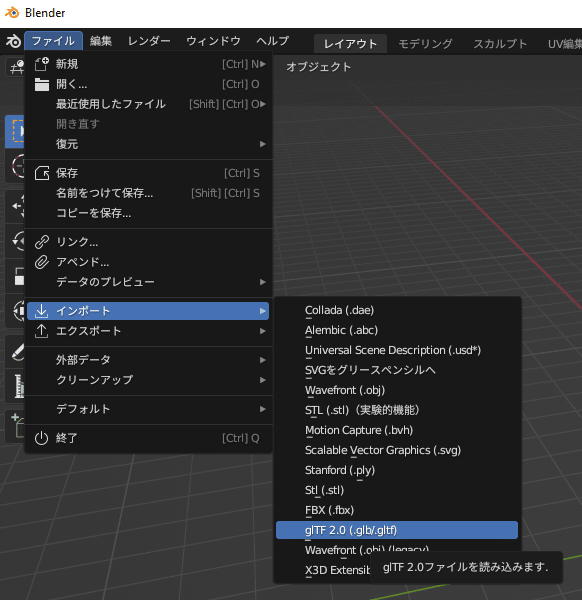The height and width of the screenshot is (600, 582).
Task: Import FBX (.fbx) file
Action: click(397, 510)
